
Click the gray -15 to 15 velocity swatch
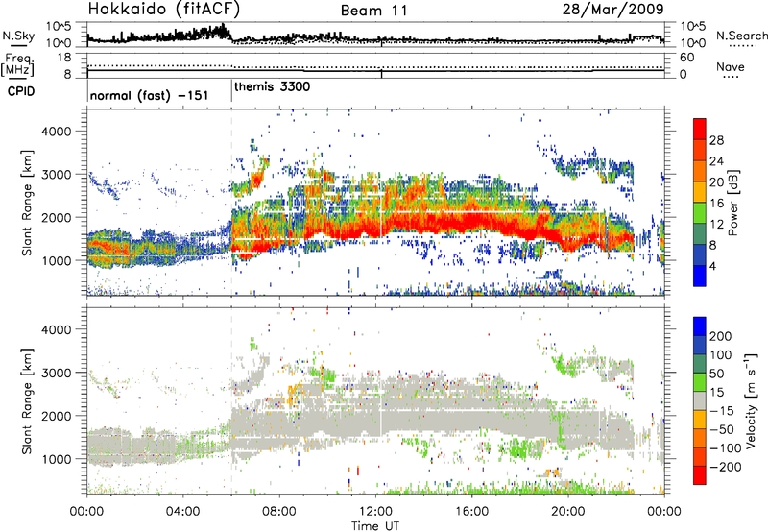coord(700,401)
